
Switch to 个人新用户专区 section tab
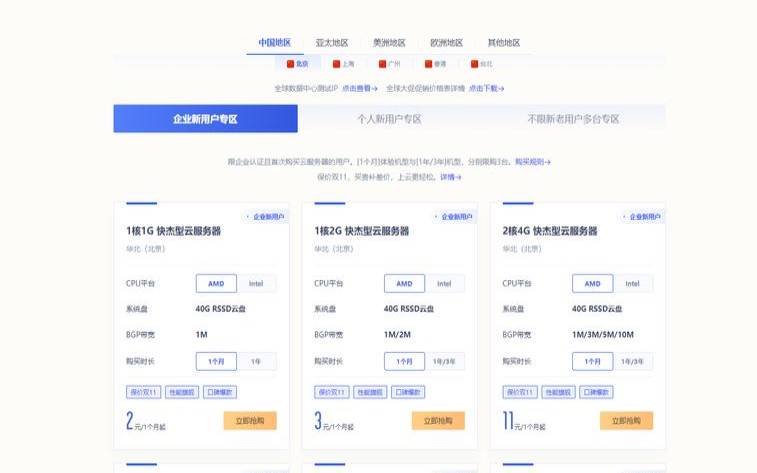(390, 119)
